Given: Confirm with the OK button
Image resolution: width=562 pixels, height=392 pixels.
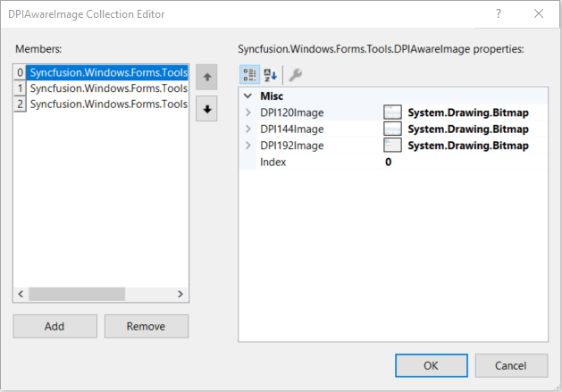Looking at the screenshot, I should point(432,365).
